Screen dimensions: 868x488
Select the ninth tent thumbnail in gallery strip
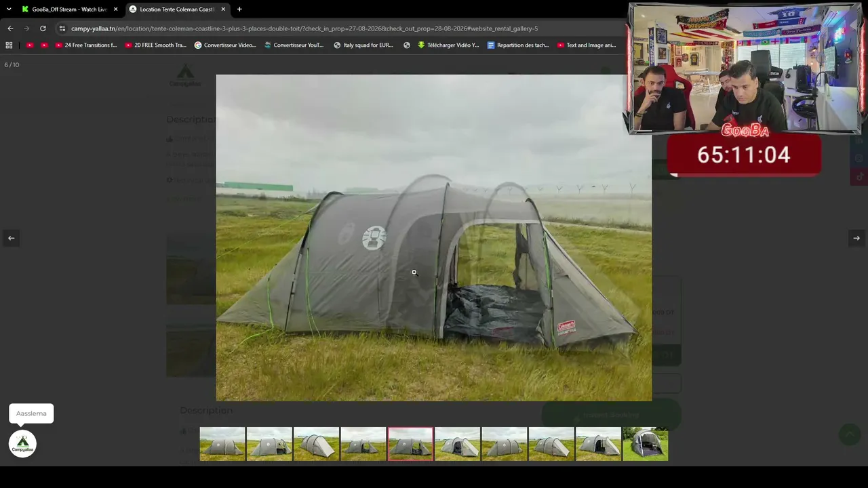point(598,444)
